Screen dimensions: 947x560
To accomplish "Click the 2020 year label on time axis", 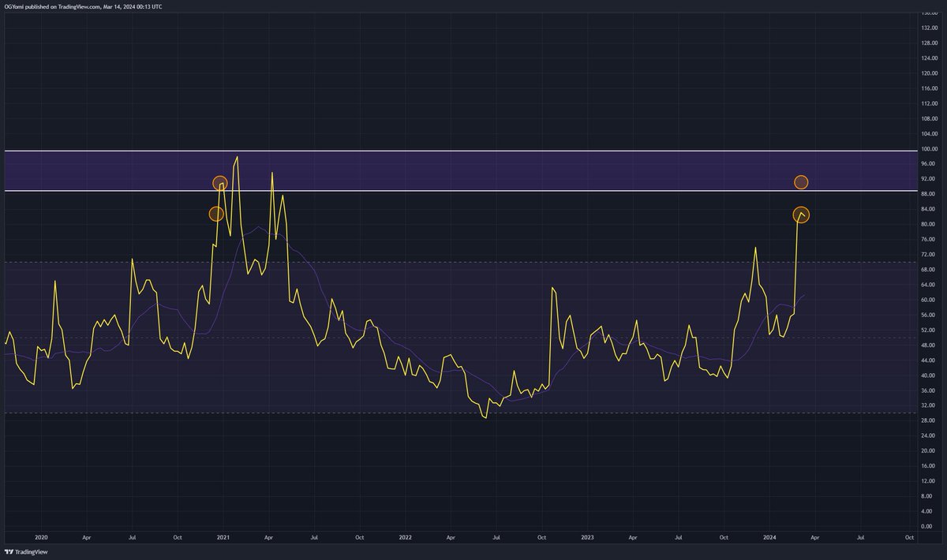I will click(x=41, y=537).
